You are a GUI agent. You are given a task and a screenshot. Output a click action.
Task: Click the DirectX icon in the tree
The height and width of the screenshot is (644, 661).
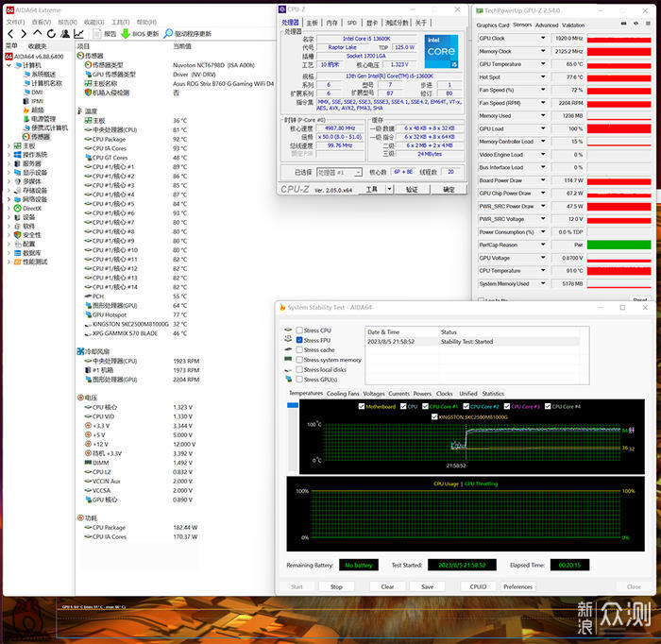point(17,208)
